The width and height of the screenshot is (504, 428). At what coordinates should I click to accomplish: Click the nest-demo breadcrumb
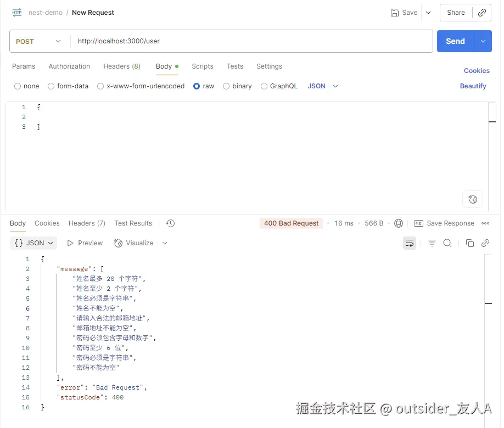pos(46,13)
